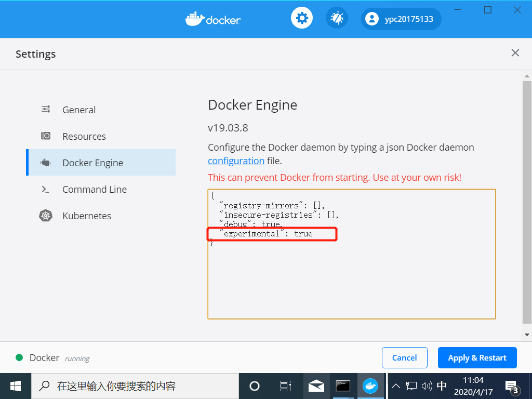The width and height of the screenshot is (532, 399).
Task: Switch to the Command Prompt taskbar icon
Action: [343, 386]
